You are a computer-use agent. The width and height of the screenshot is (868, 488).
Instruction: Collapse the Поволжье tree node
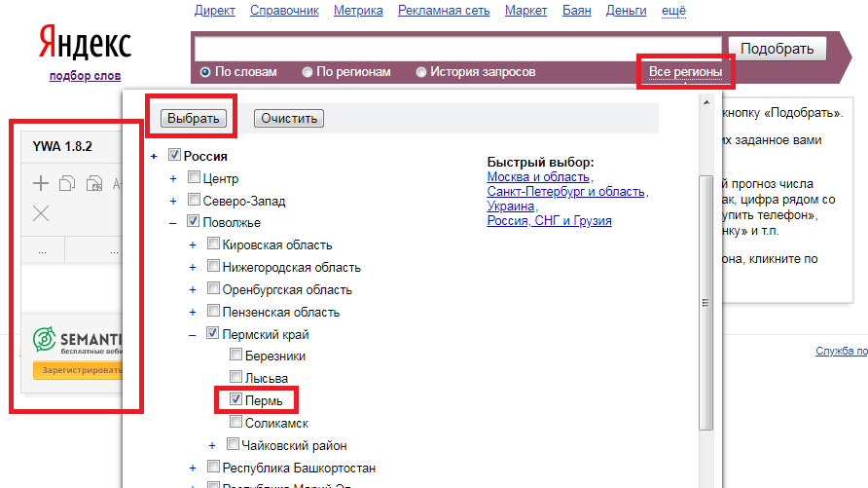[x=172, y=223]
